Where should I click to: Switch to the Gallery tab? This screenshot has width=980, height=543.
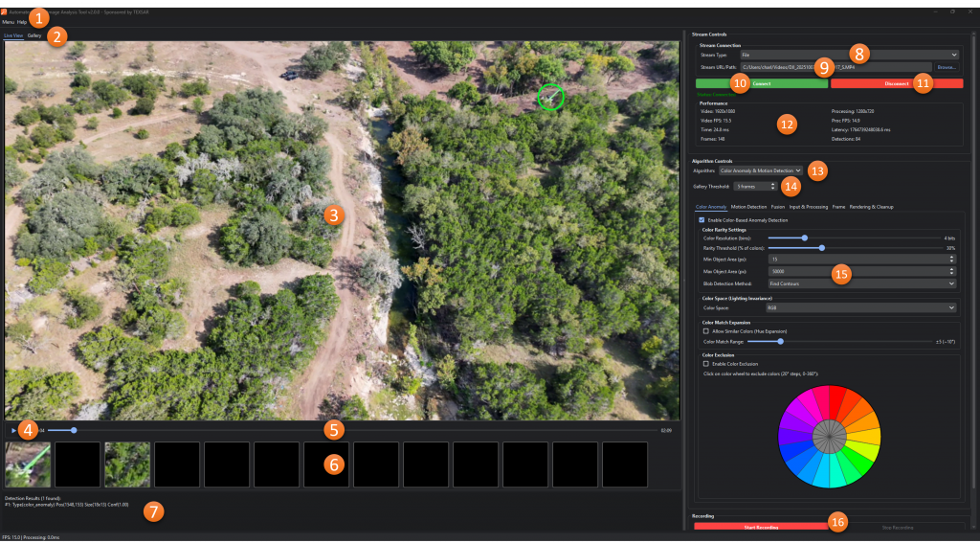pyautogui.click(x=34, y=35)
